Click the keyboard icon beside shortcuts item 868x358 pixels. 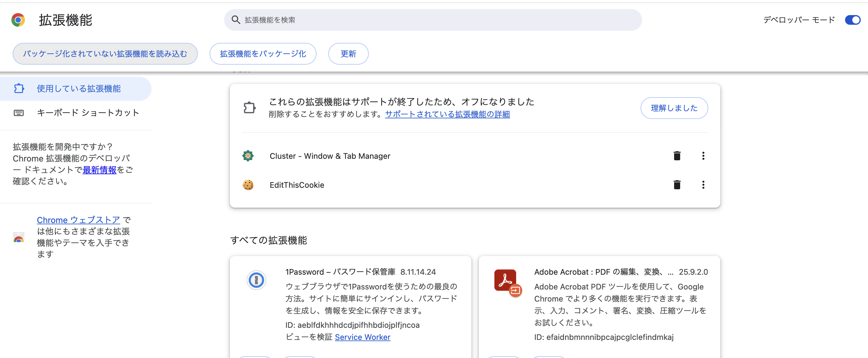pos(19,113)
